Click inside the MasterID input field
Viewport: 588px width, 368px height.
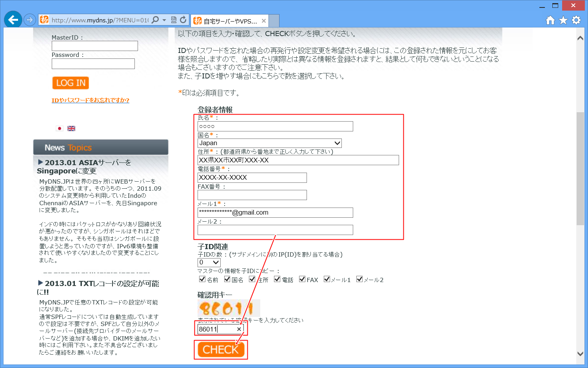[x=94, y=46]
